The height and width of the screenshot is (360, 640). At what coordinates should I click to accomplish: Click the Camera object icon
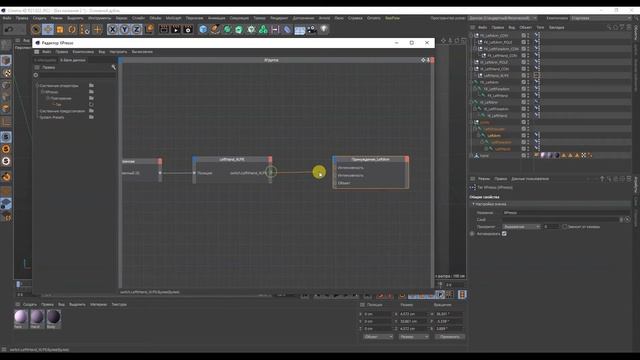(x=312, y=29)
